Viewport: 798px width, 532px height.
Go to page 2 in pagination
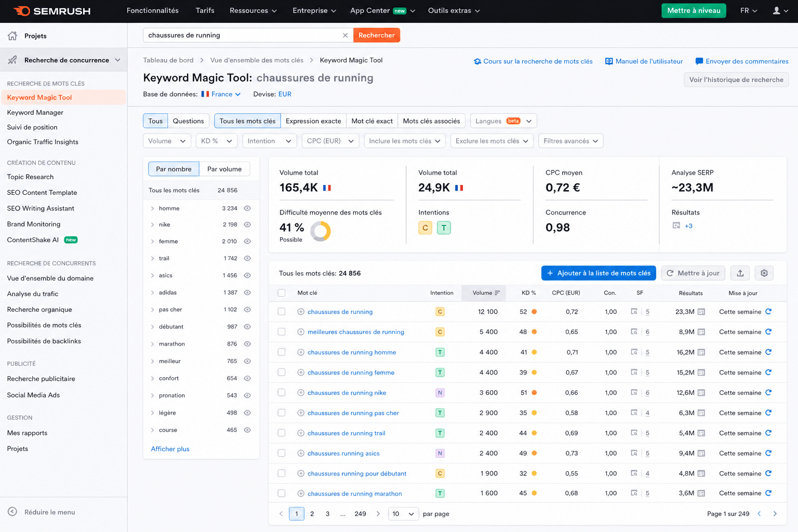pos(312,514)
